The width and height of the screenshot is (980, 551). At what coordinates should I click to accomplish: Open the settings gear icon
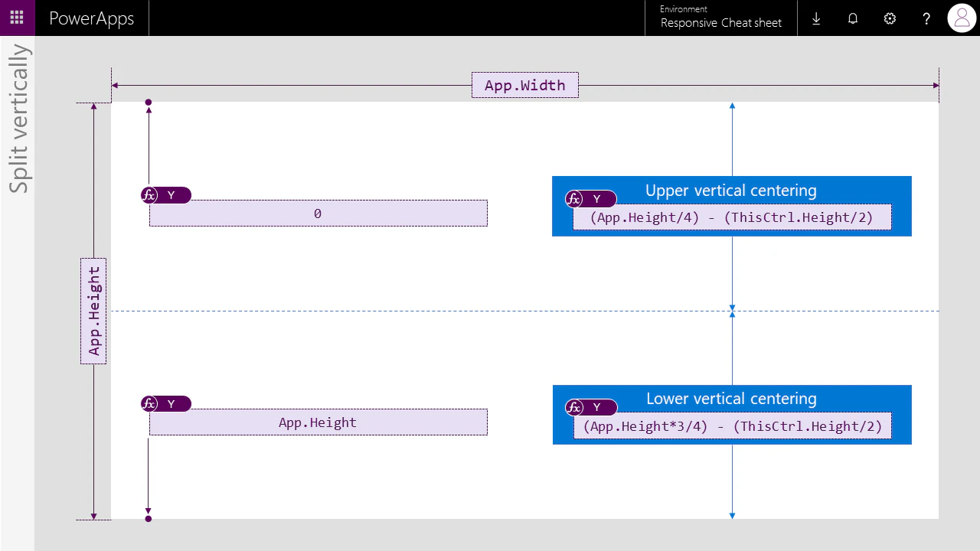tap(890, 18)
